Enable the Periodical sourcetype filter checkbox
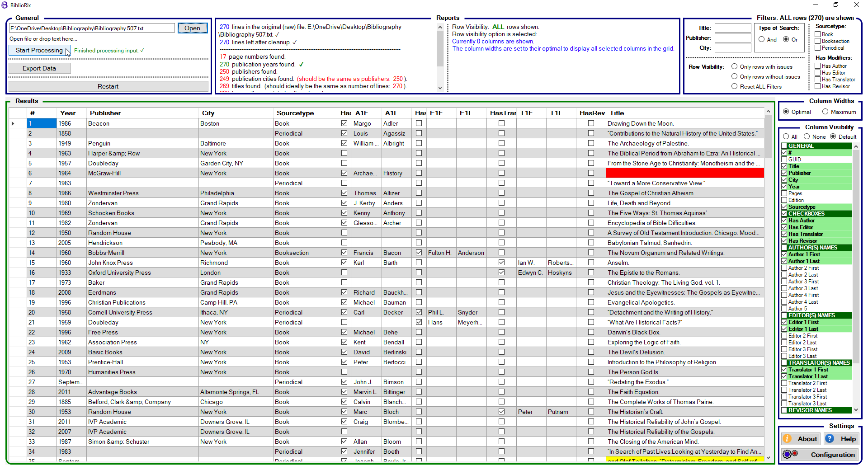Screen dimensions: 868x470 tap(818, 48)
